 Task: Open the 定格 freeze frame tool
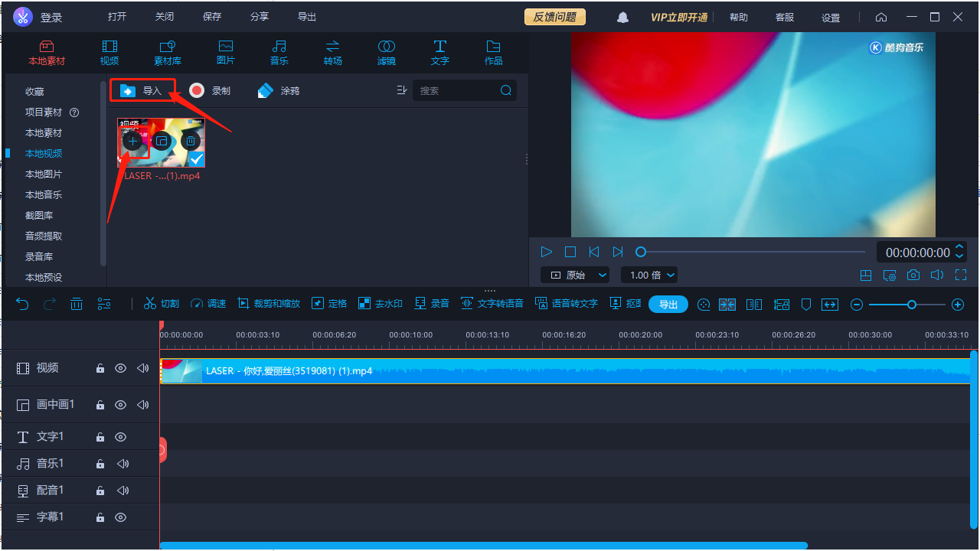(x=329, y=304)
